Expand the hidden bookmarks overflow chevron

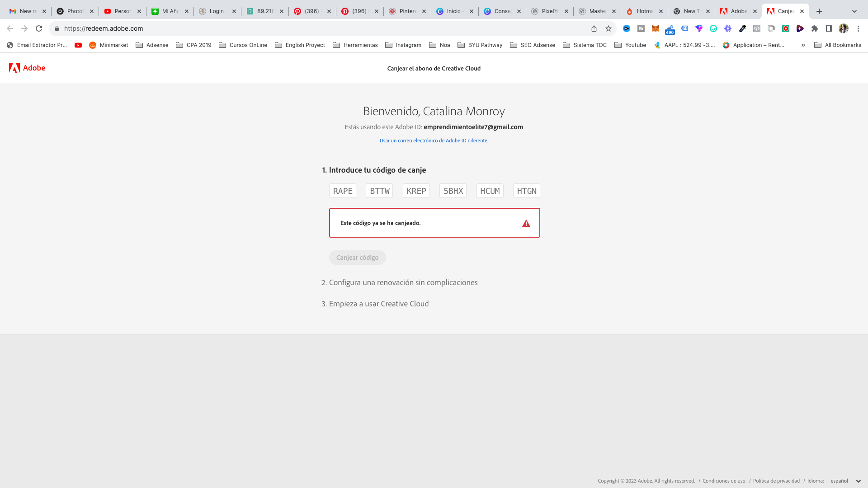tap(803, 45)
